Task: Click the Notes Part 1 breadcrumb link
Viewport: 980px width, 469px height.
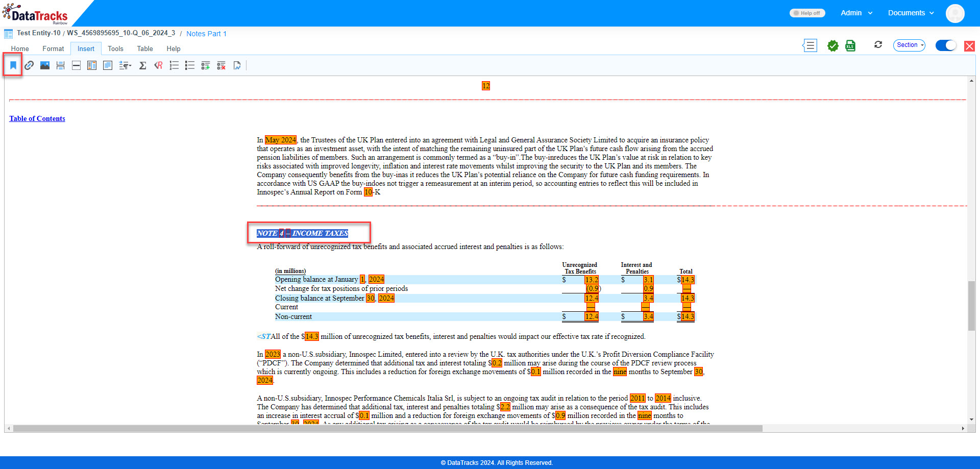Action: click(x=206, y=34)
